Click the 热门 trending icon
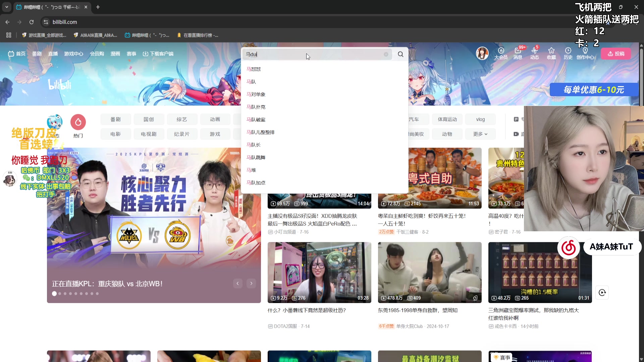Viewport: 644px width, 362px height. pyautogui.click(x=78, y=126)
